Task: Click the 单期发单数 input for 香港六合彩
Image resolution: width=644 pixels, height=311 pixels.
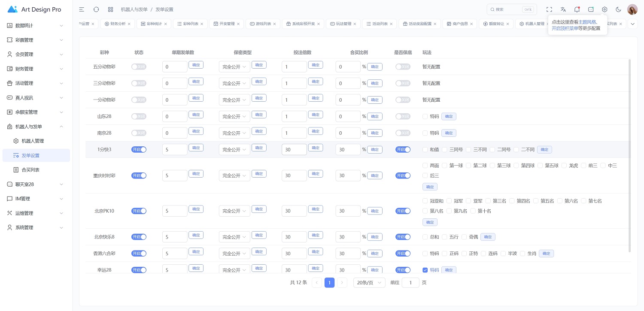Action: [175, 254]
